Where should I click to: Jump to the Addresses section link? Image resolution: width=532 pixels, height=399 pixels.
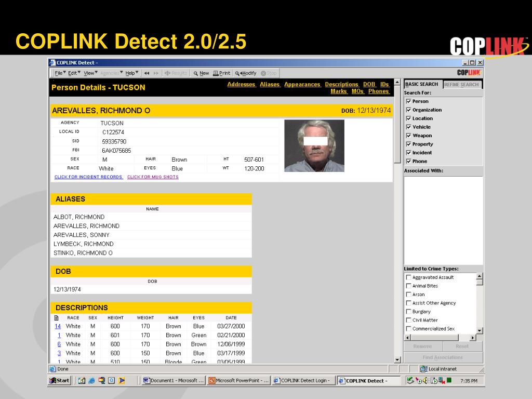coord(241,84)
